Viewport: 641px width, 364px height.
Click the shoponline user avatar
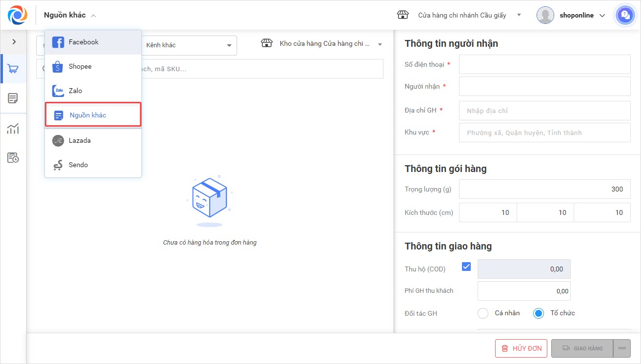coord(545,15)
